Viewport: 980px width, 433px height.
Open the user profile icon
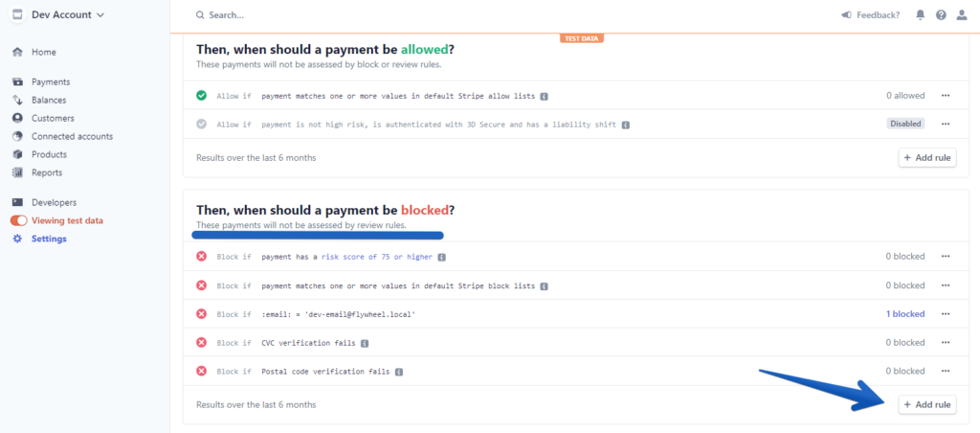point(962,15)
